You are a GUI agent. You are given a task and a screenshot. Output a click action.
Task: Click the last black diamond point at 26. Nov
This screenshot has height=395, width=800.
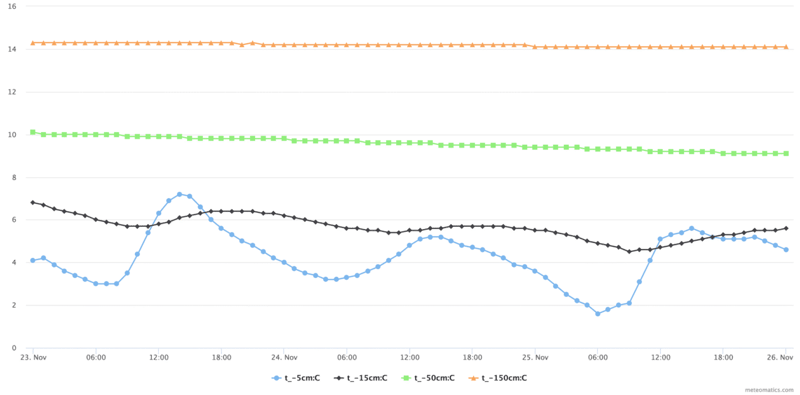786,228
